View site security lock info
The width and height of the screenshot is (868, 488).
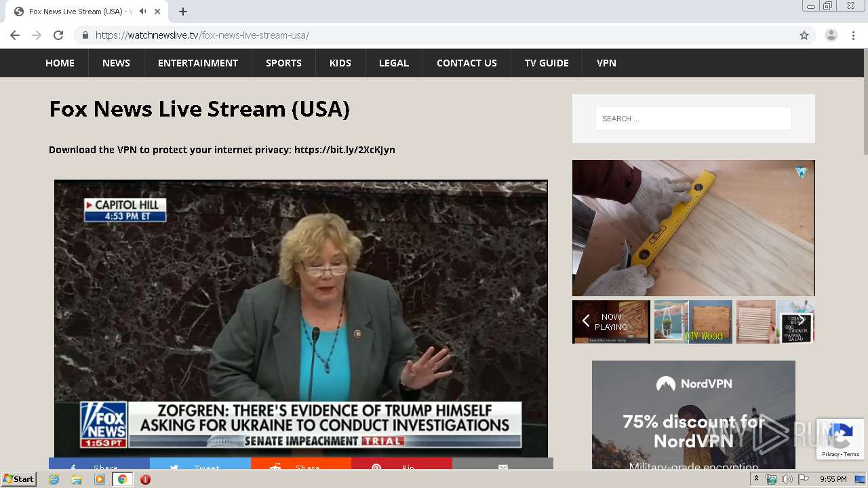coord(85,35)
